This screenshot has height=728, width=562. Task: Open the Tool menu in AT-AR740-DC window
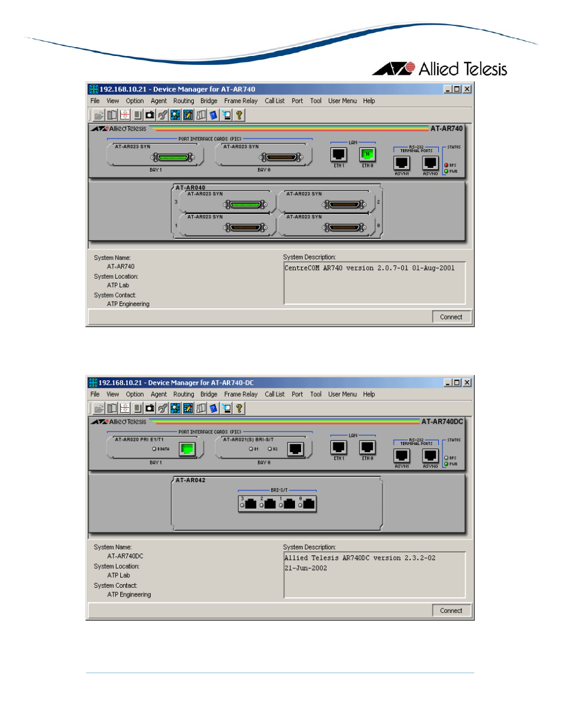[316, 394]
